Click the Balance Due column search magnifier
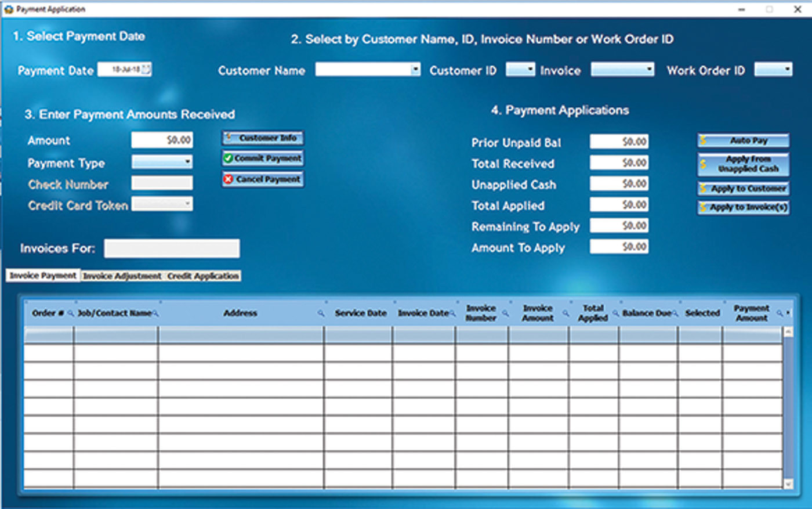812x509 pixels. (675, 312)
